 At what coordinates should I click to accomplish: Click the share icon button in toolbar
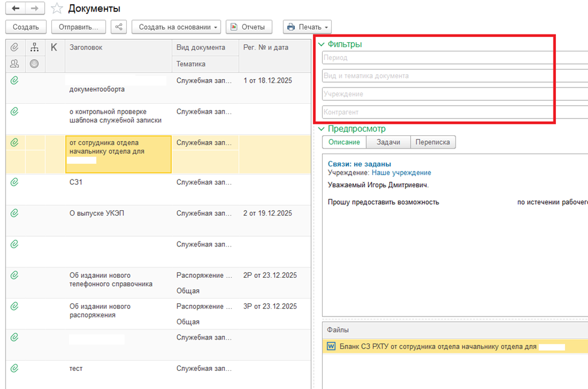[119, 27]
